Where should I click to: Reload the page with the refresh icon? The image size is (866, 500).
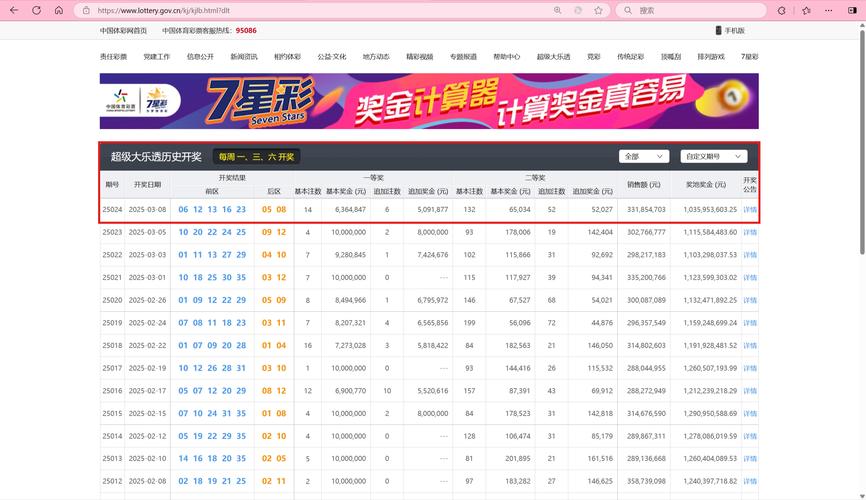click(36, 10)
